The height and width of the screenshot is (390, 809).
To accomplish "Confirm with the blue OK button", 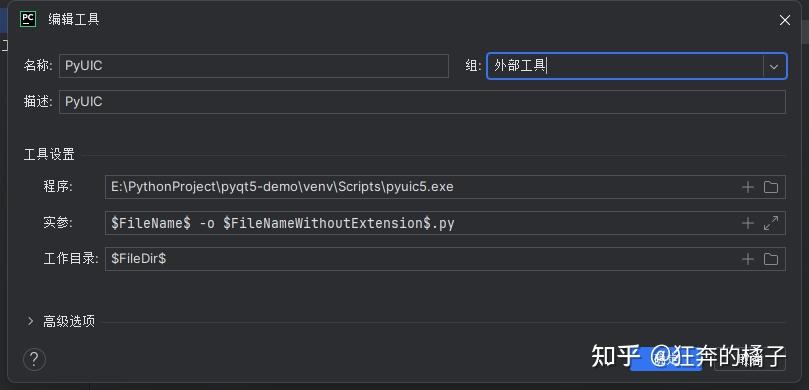I will click(666, 360).
